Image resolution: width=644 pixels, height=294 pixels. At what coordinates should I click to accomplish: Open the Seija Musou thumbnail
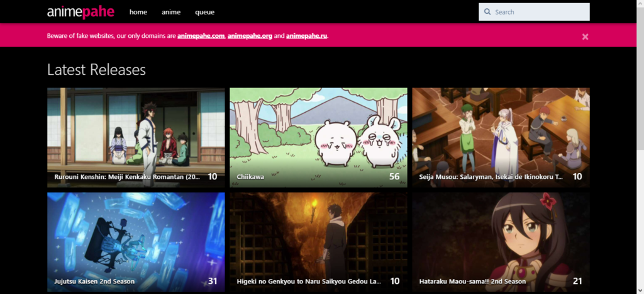(501, 137)
